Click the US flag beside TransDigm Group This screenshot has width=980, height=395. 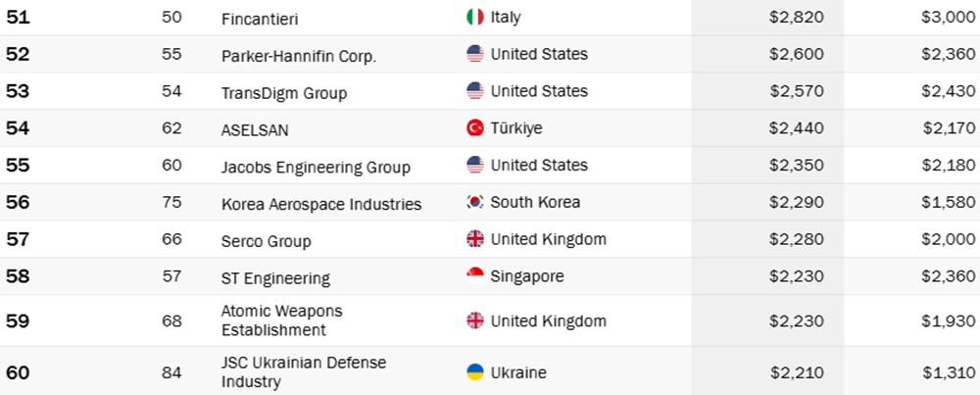tap(475, 91)
